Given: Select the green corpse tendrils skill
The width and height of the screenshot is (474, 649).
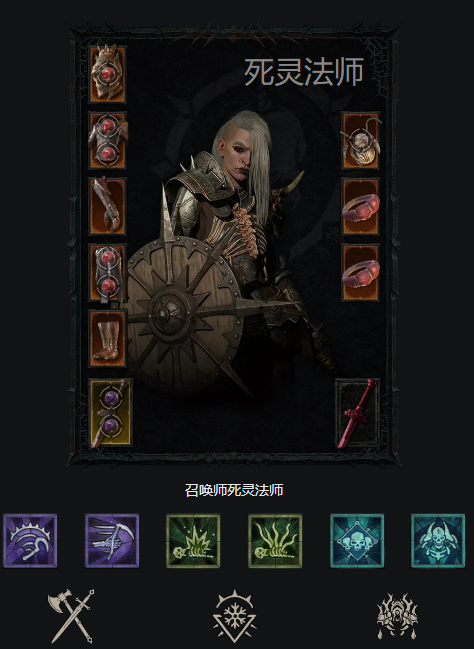Looking at the screenshot, I should (x=275, y=541).
